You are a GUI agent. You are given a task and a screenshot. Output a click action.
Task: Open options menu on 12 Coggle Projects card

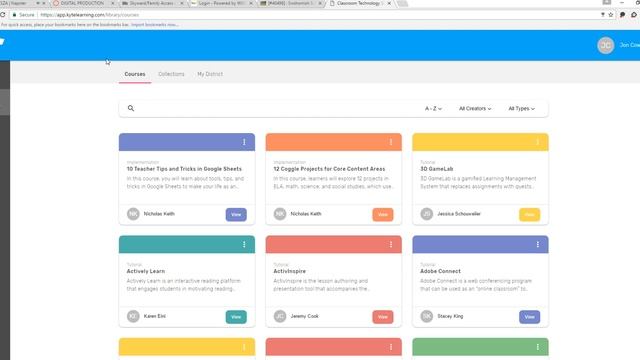click(x=391, y=142)
